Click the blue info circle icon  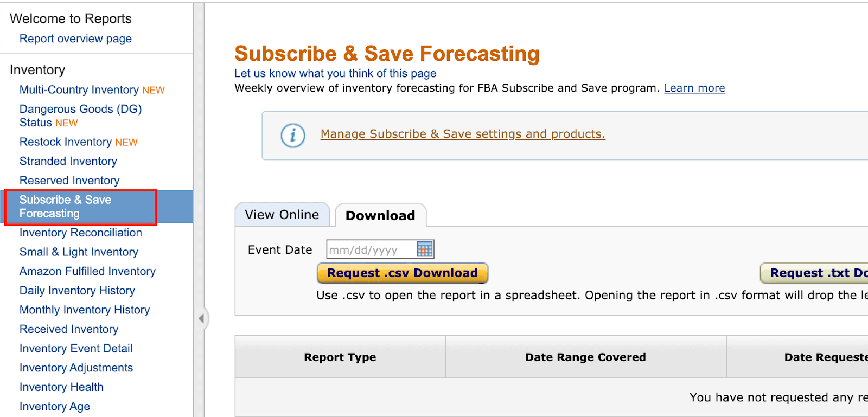point(293,135)
